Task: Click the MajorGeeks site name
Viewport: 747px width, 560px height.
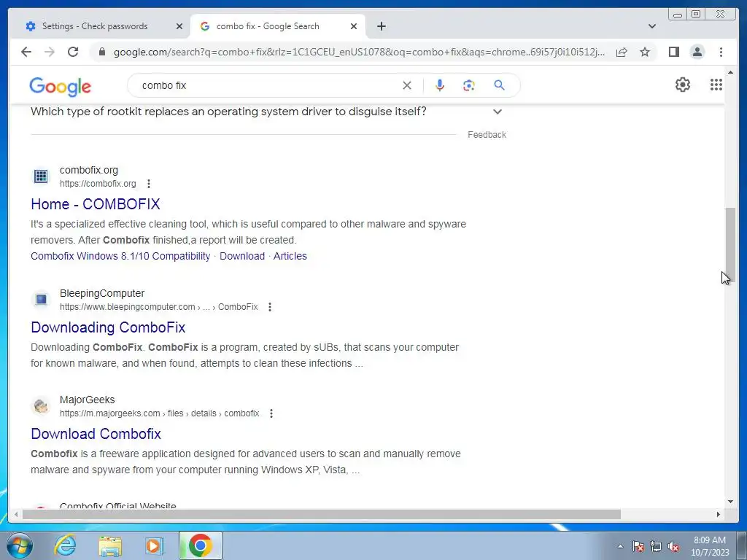Action: [88, 400]
